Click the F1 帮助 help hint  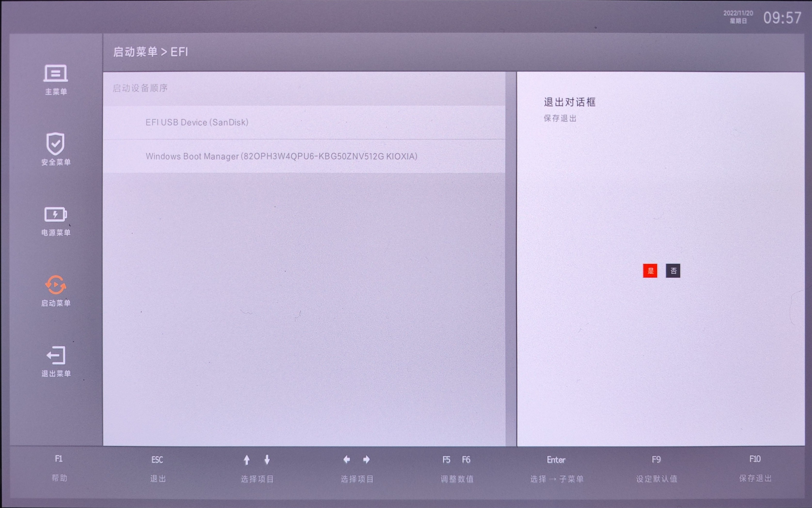pyautogui.click(x=59, y=468)
